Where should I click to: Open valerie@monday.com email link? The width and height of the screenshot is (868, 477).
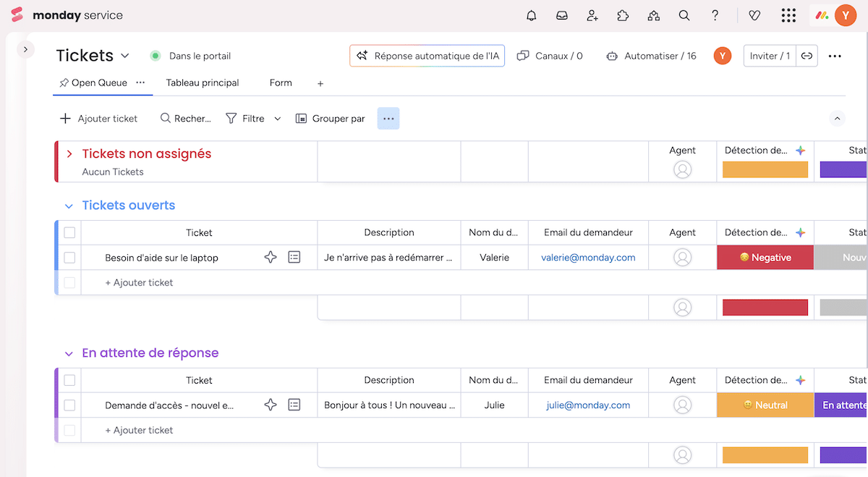pos(587,257)
